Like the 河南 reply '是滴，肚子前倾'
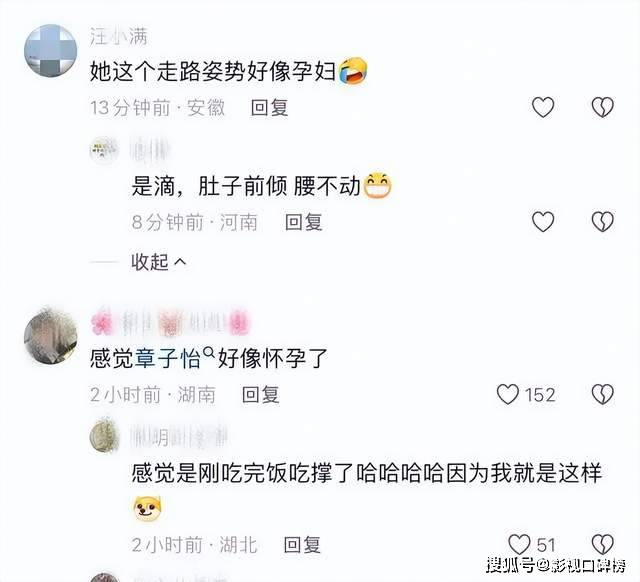 (543, 222)
